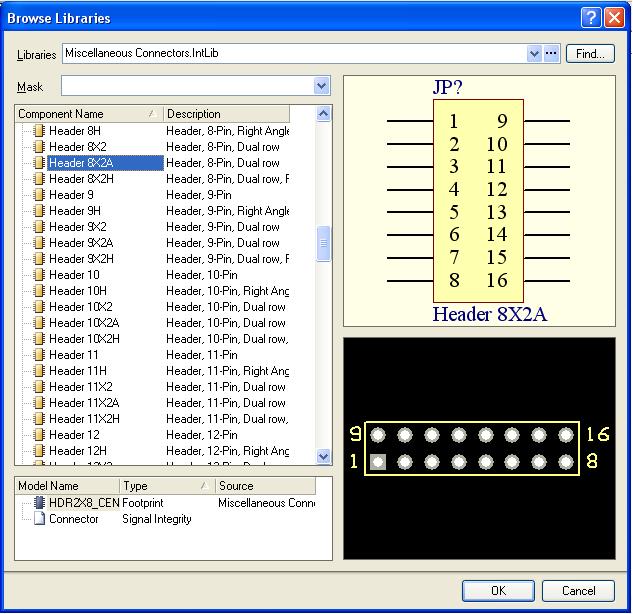Click the Header 10X2 component icon

39,307
